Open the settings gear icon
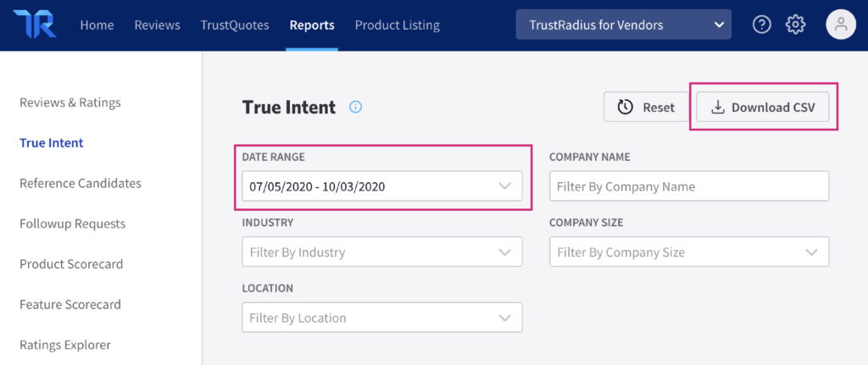Image resolution: width=868 pixels, height=365 pixels. pyautogui.click(x=796, y=25)
